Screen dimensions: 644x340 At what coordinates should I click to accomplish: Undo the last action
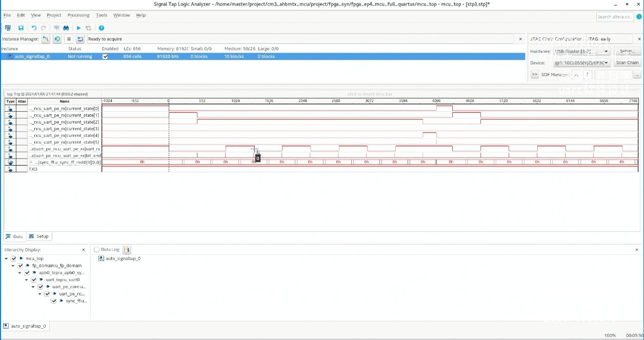(34, 28)
